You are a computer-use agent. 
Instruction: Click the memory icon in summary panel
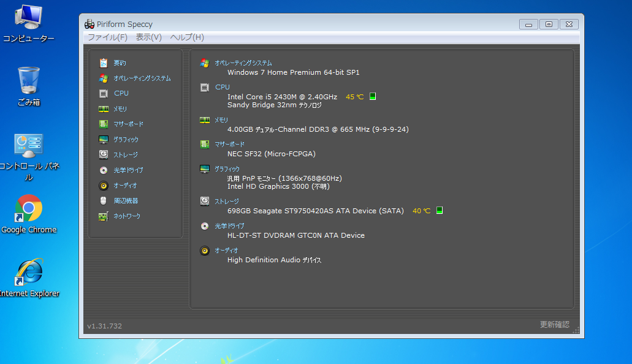point(205,120)
